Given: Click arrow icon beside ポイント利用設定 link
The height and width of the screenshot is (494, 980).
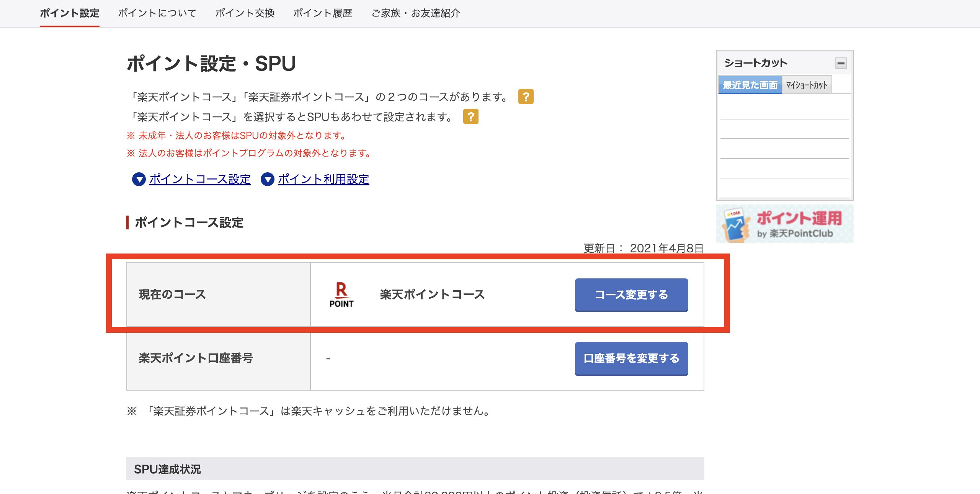Looking at the screenshot, I should [267, 179].
